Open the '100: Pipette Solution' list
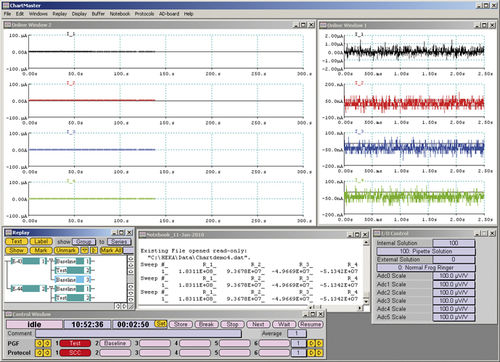Image resolution: width=500 pixels, height=362 pixels. point(426,251)
